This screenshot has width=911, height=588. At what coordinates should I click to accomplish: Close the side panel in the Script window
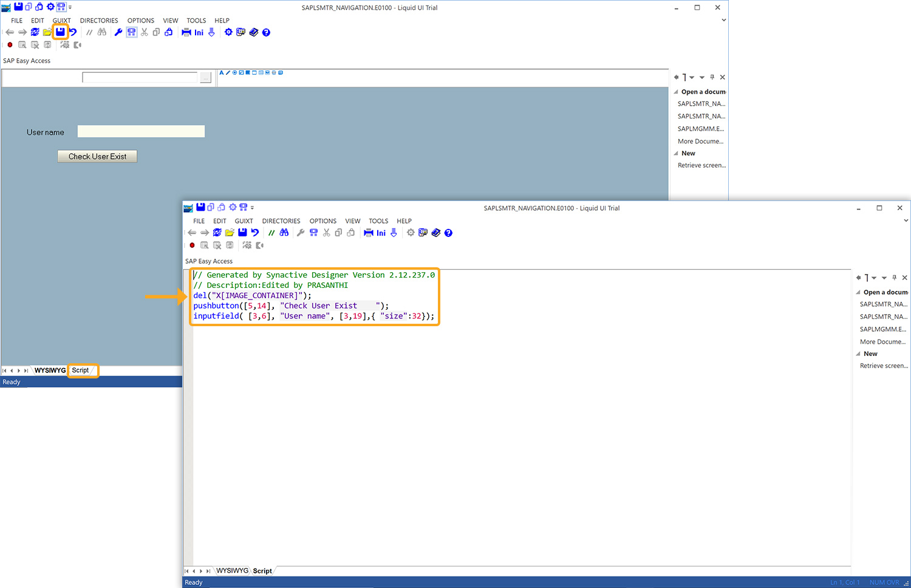click(904, 278)
